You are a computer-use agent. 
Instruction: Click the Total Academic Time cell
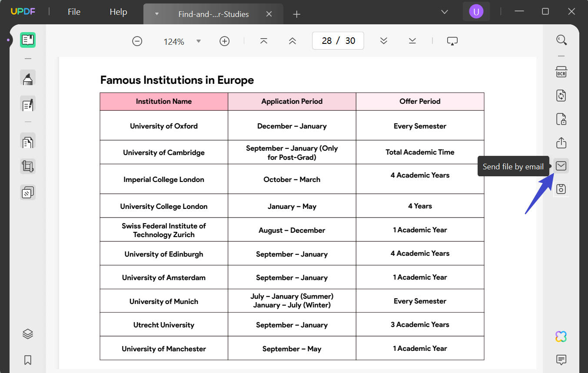pyautogui.click(x=420, y=152)
